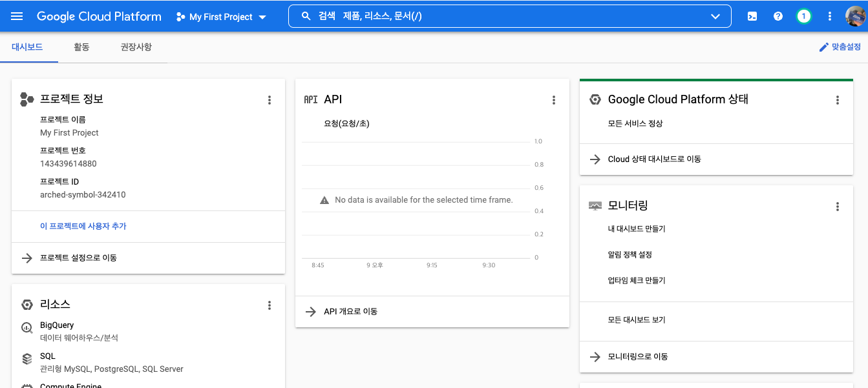Switch to the 권장사항 tab
This screenshot has width=868, height=388.
click(136, 47)
